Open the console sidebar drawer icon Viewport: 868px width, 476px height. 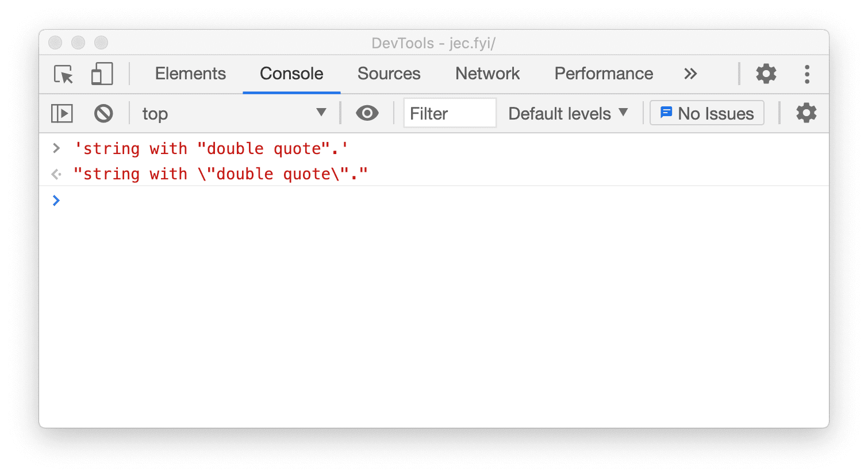point(62,113)
